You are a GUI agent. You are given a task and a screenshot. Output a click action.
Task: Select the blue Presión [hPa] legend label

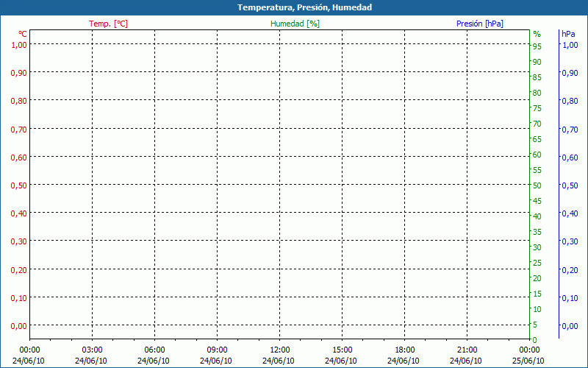click(480, 24)
